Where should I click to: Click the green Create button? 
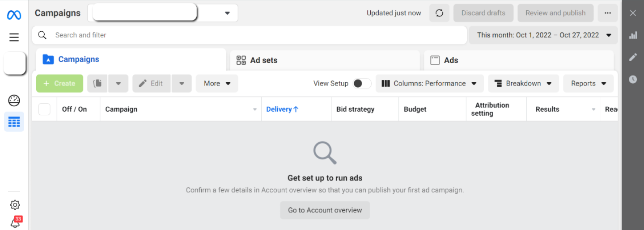[59, 84]
